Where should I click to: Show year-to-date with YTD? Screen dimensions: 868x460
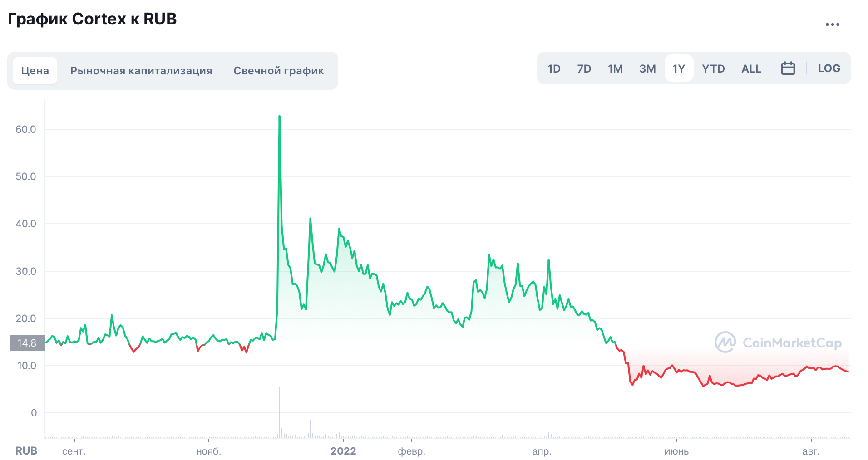pos(713,69)
